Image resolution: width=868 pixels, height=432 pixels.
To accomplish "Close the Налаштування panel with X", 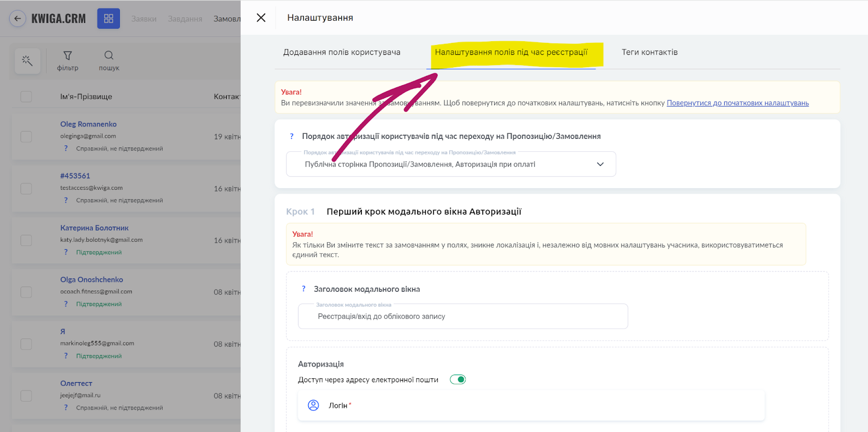I will (x=261, y=17).
